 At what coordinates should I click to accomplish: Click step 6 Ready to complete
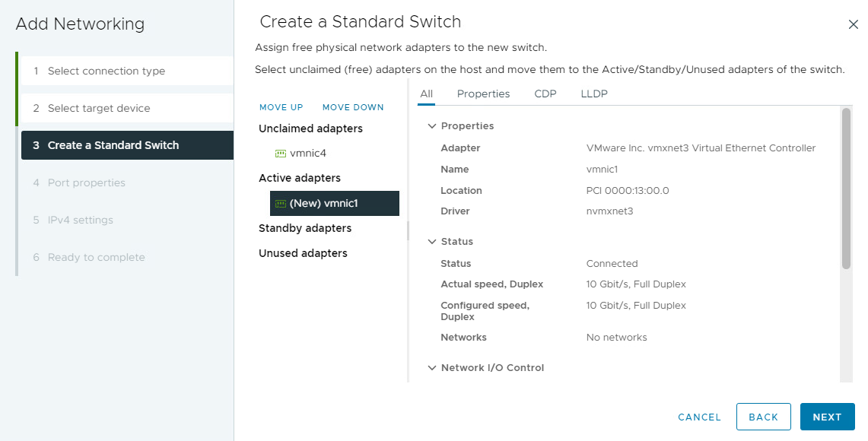(127, 257)
